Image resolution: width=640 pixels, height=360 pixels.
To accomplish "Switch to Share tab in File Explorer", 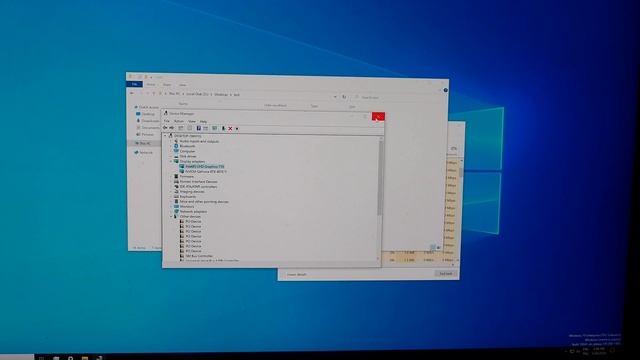I will point(167,85).
